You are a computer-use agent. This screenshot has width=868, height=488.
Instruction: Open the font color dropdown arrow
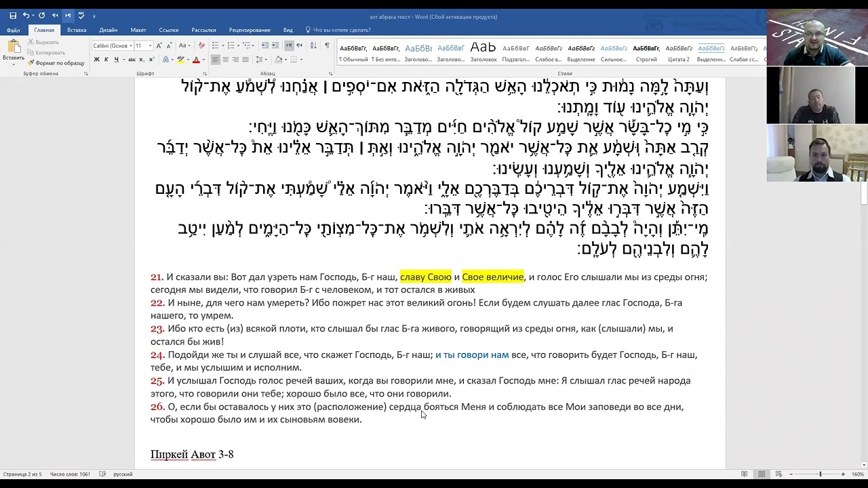click(203, 60)
